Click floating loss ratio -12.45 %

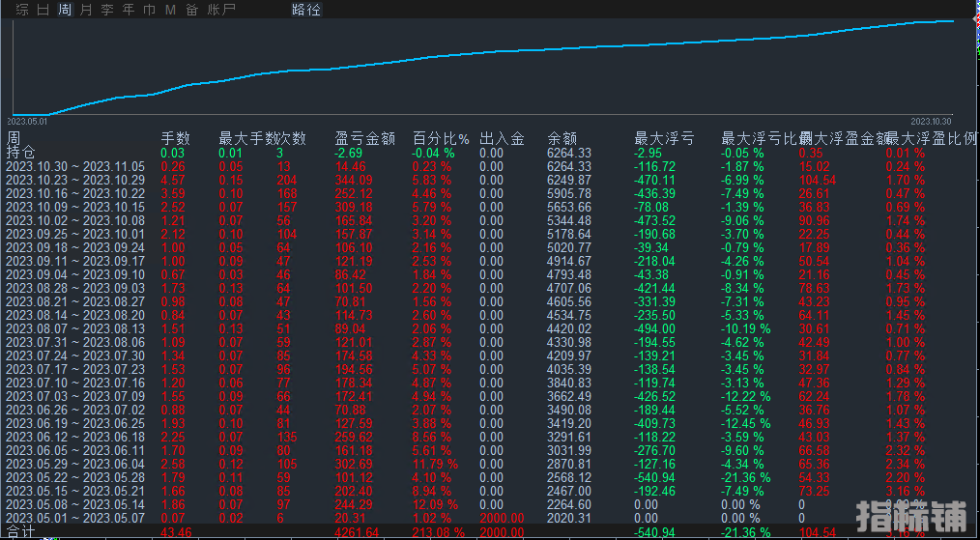coord(746,423)
